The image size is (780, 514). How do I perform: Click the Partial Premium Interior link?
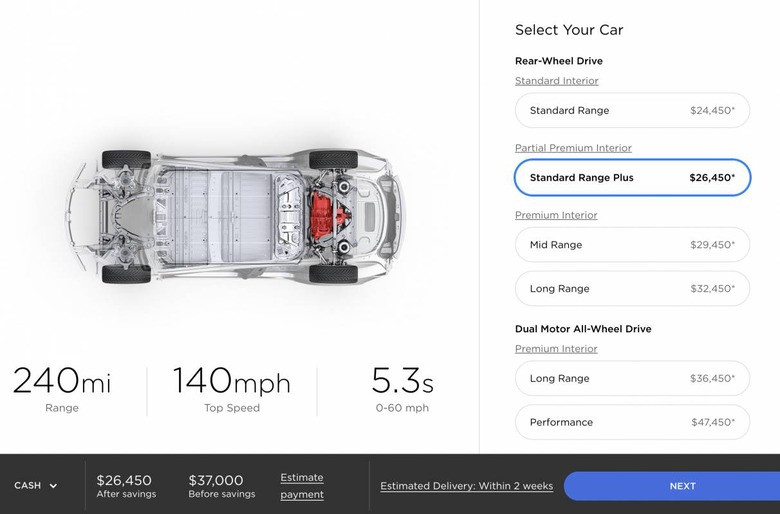pyautogui.click(x=573, y=148)
